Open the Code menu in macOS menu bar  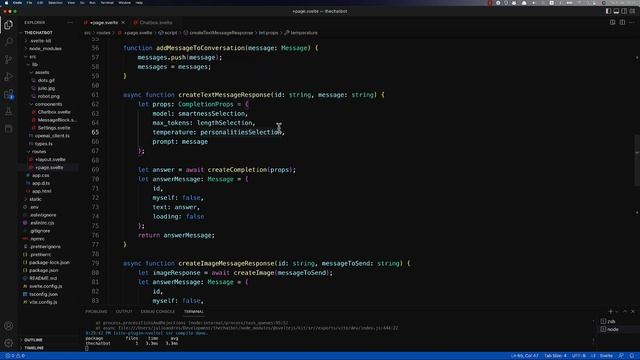tap(18, 3)
